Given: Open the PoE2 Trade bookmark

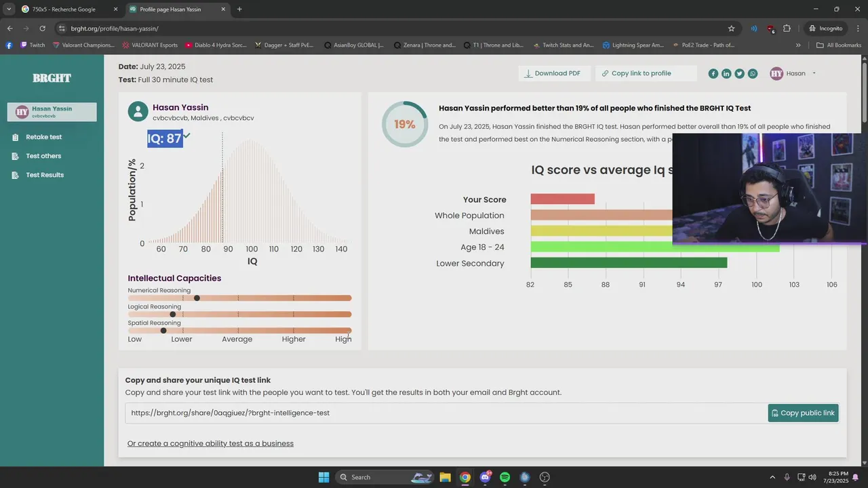Looking at the screenshot, I should [x=703, y=45].
